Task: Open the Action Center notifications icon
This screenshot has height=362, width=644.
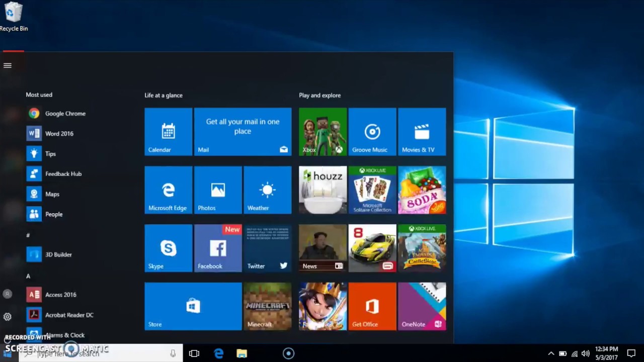Action: [631, 353]
